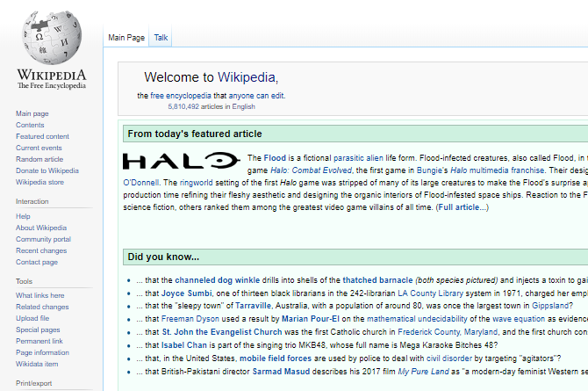Select the Main Page tab
This screenshot has width=588, height=391.
click(x=125, y=38)
